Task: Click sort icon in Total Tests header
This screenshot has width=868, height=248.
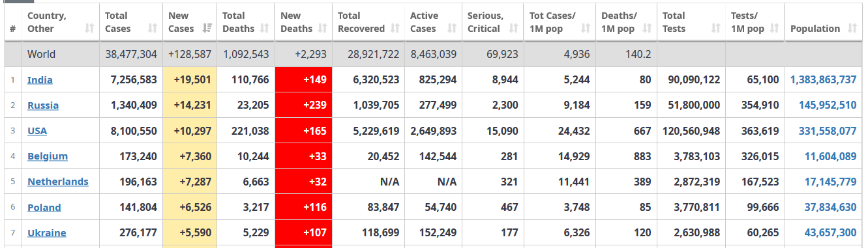Action: tap(716, 29)
